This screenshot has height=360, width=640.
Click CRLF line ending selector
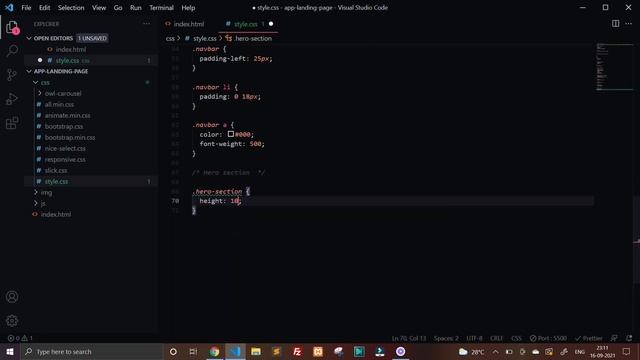497,338
